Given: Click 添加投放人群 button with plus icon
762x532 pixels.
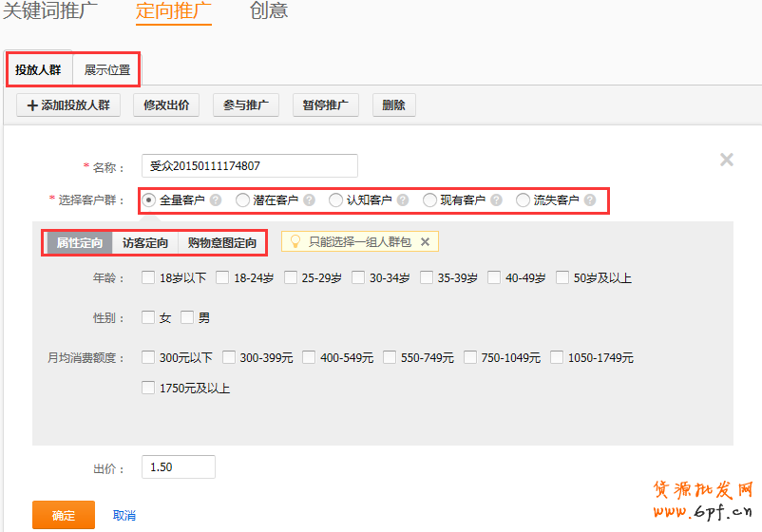Looking at the screenshot, I should (68, 105).
